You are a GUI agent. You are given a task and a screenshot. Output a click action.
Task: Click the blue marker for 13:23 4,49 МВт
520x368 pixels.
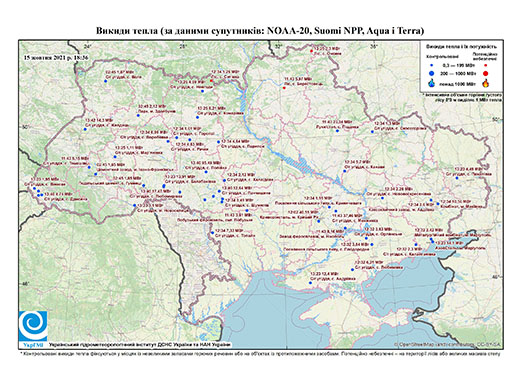point(457,178)
